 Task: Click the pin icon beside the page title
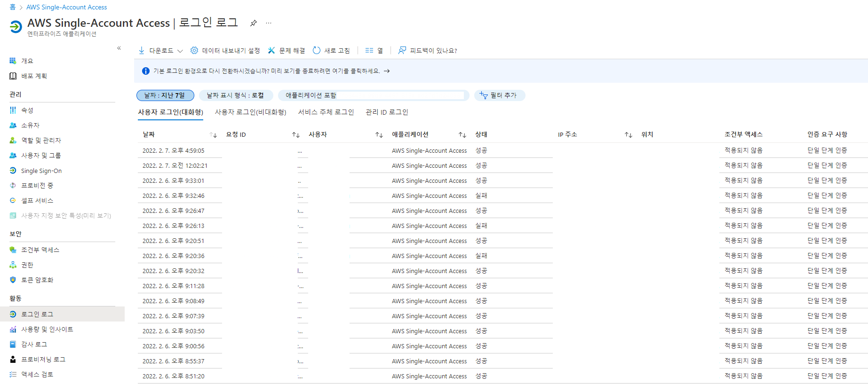[254, 23]
